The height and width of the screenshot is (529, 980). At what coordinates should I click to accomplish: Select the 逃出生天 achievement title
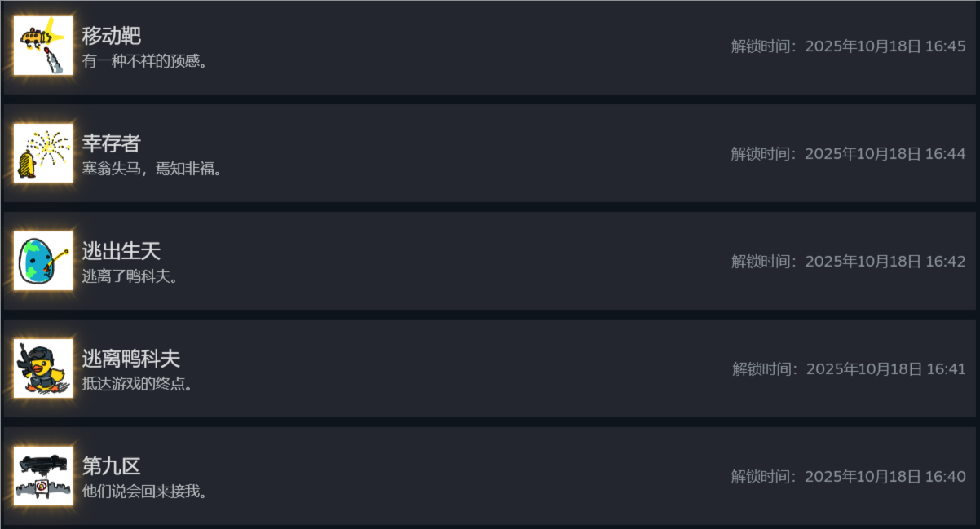tap(121, 251)
